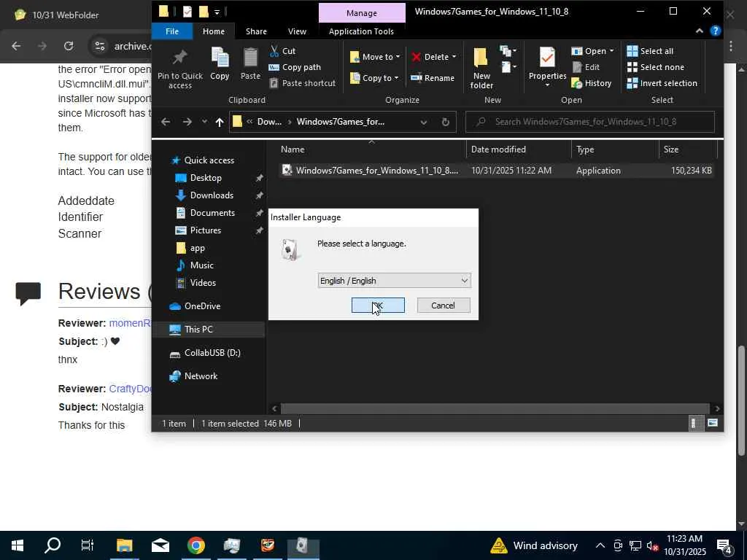Viewport: 747px width, 560px height.
Task: Open the Properties ribbon button
Action: [547, 67]
